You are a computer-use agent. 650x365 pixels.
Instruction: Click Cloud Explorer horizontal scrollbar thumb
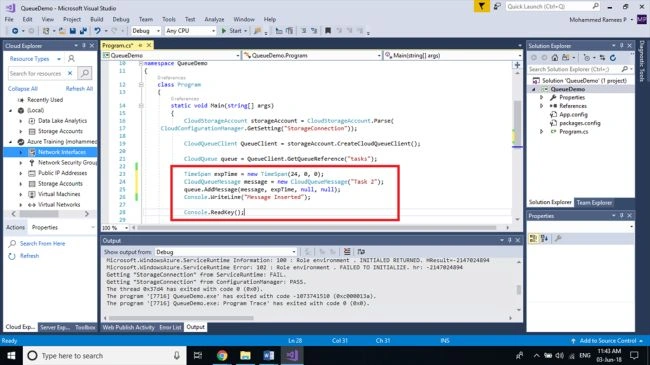point(39,214)
